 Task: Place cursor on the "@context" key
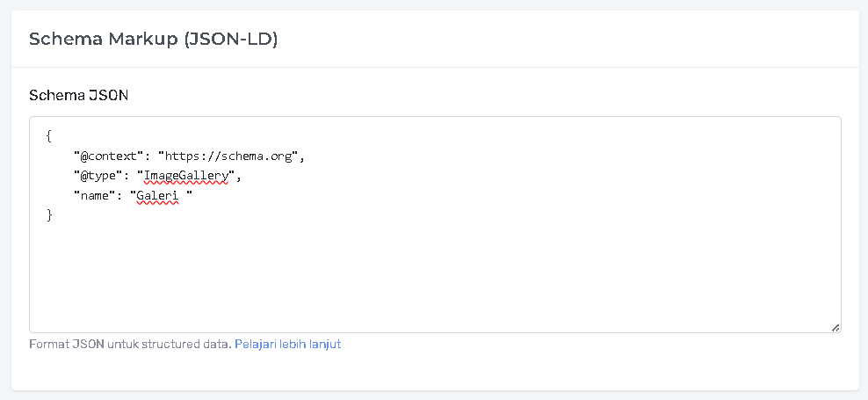click(109, 156)
